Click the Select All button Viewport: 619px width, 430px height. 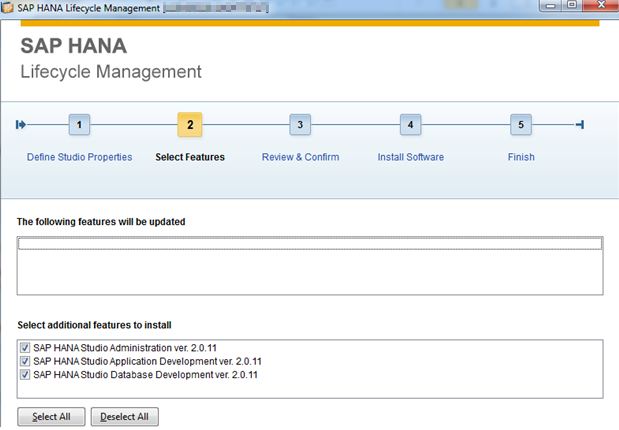coord(51,417)
